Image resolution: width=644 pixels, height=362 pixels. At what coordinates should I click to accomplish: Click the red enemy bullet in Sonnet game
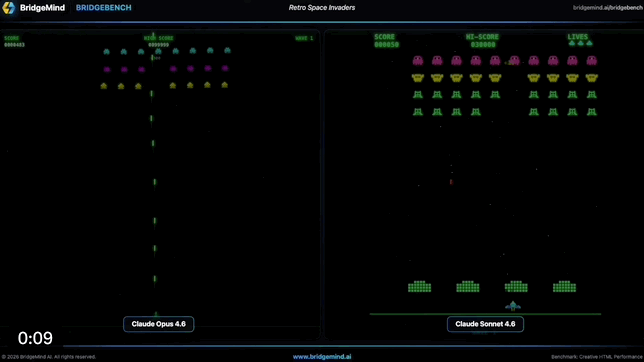[x=451, y=182]
